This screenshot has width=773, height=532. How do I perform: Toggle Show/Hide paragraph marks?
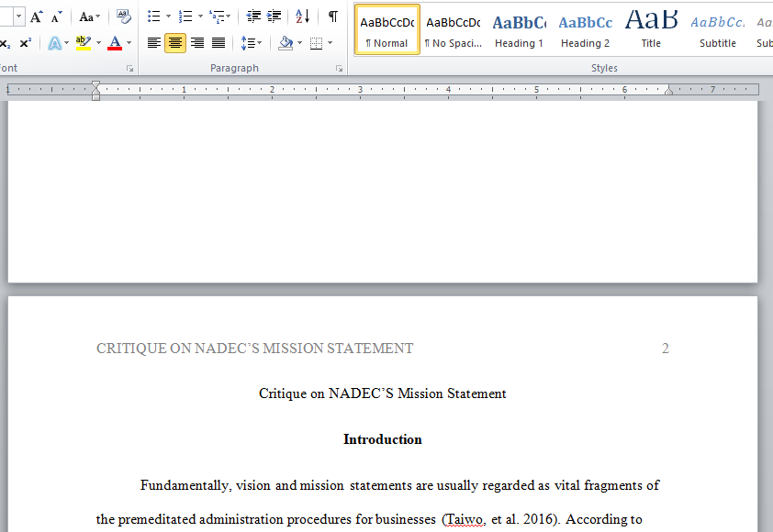coord(333,17)
